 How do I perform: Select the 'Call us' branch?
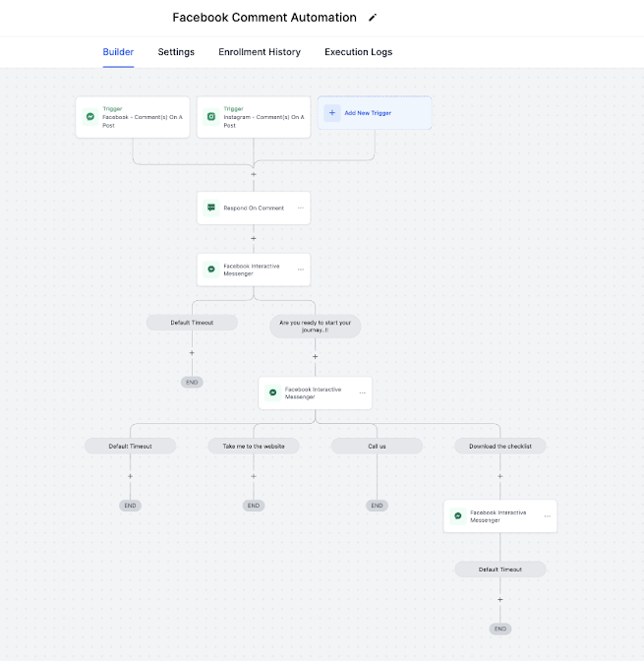(377, 446)
